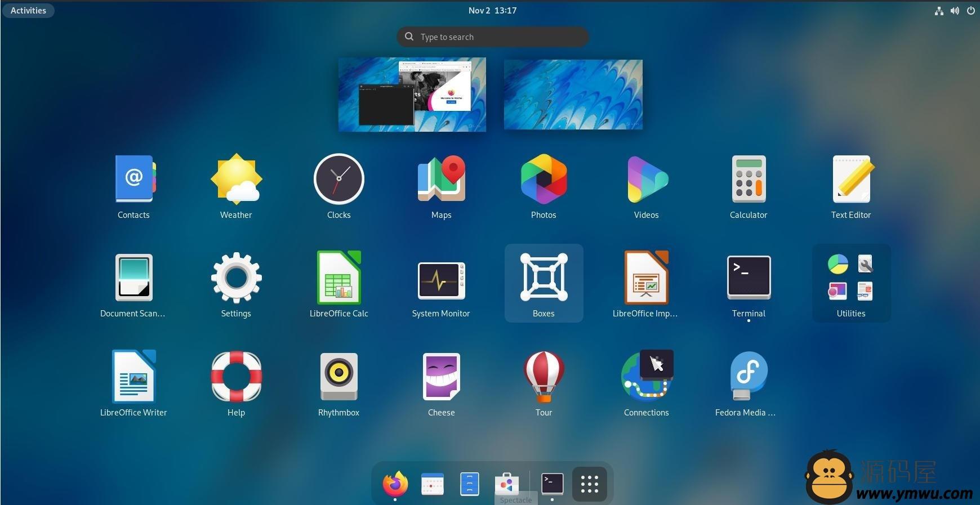980x505 pixels.
Task: Switch to the empty second workspace
Action: tap(573, 95)
